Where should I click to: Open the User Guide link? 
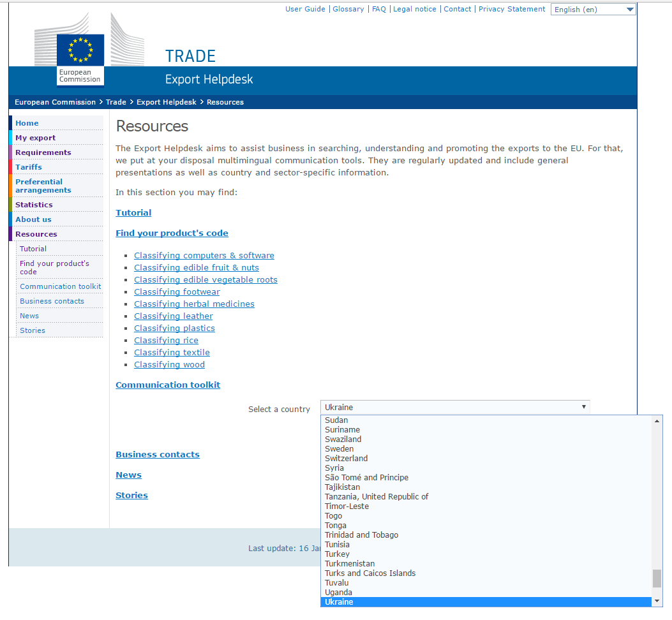pos(305,9)
